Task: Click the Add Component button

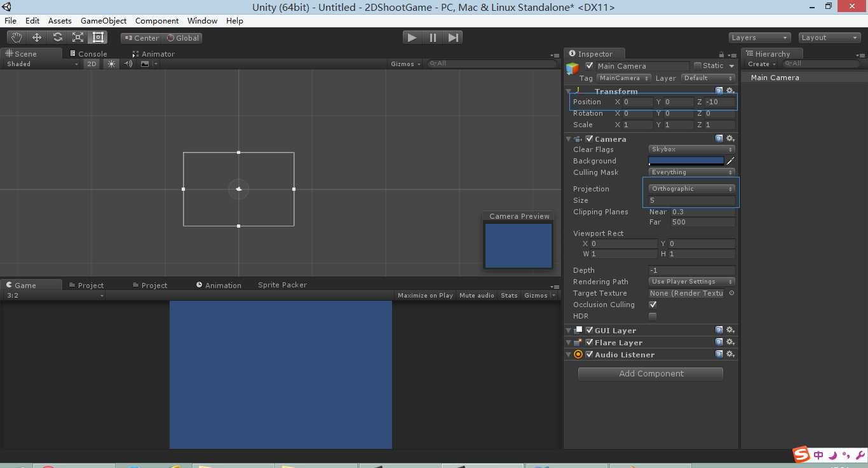Action: [651, 374]
